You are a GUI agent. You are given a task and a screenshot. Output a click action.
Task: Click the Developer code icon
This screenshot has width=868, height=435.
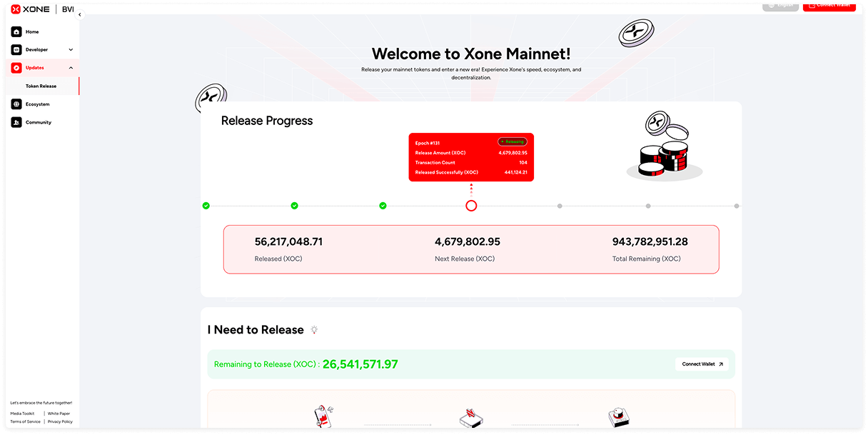pyautogui.click(x=16, y=50)
